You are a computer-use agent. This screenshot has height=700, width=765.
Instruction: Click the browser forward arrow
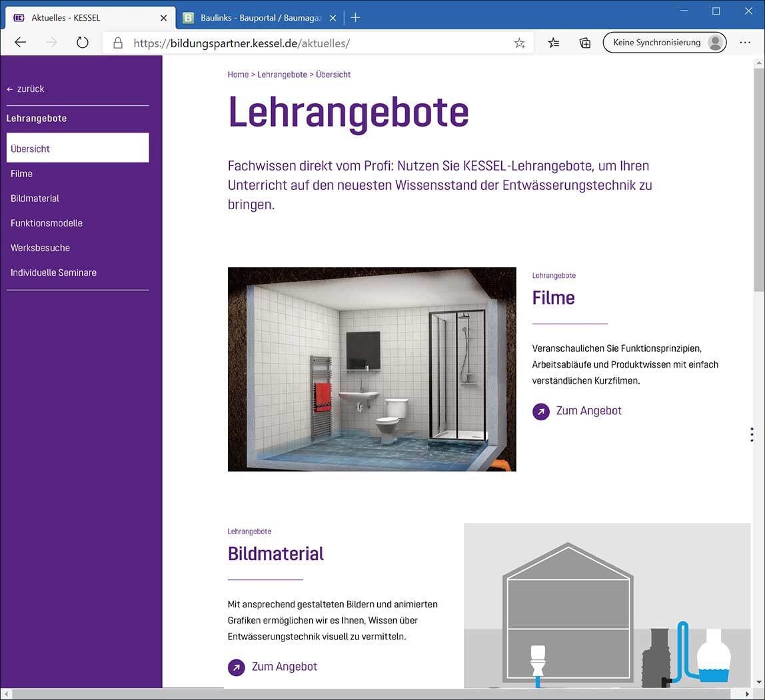pos(51,43)
